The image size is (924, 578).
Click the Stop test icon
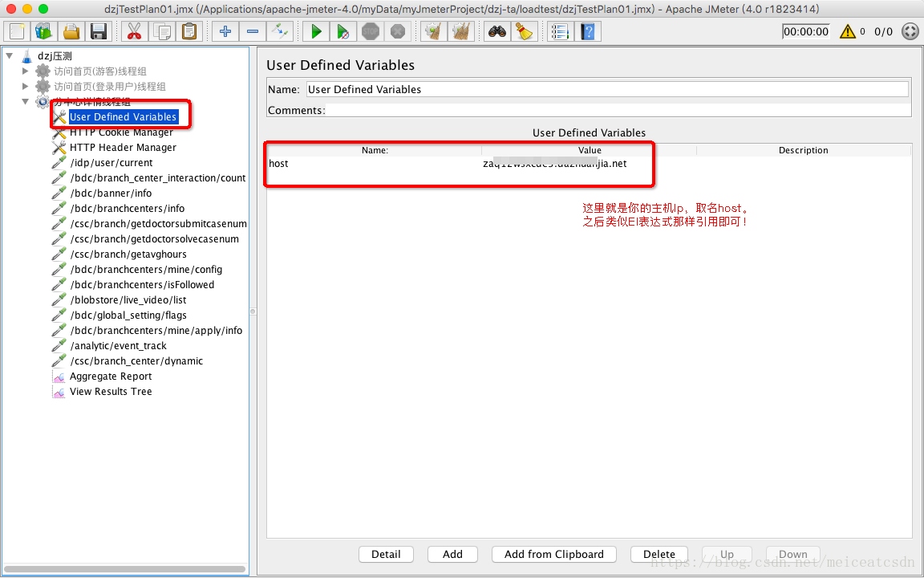point(370,31)
